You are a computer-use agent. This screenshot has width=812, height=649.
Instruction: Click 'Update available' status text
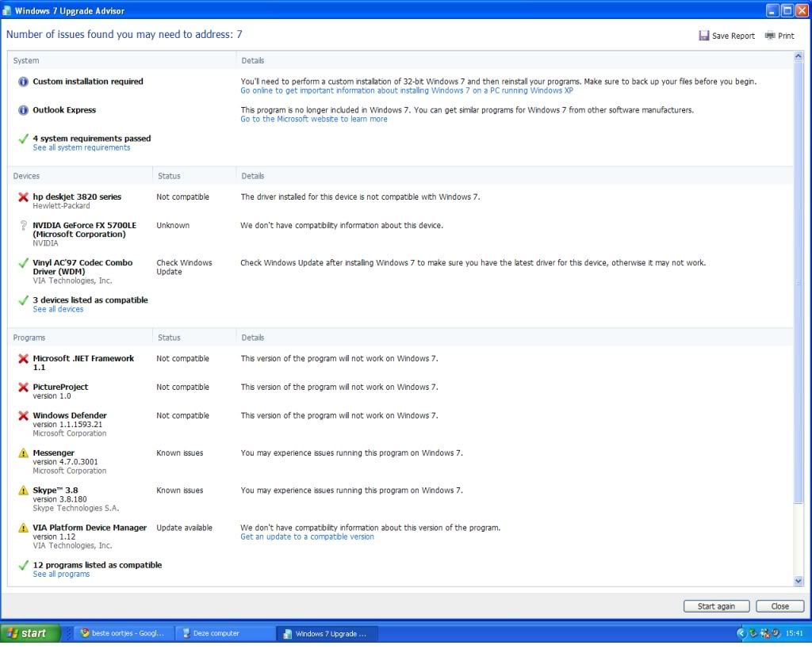184,528
